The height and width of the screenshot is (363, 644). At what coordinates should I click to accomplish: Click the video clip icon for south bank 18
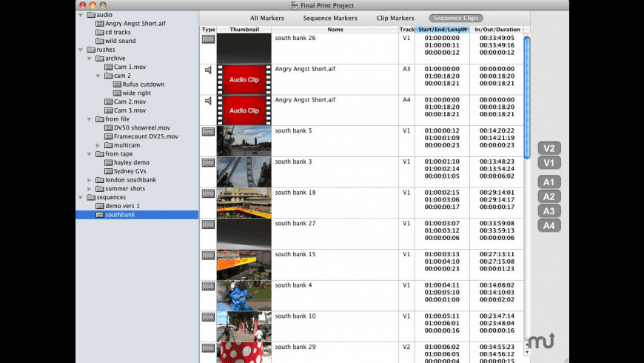(x=208, y=193)
